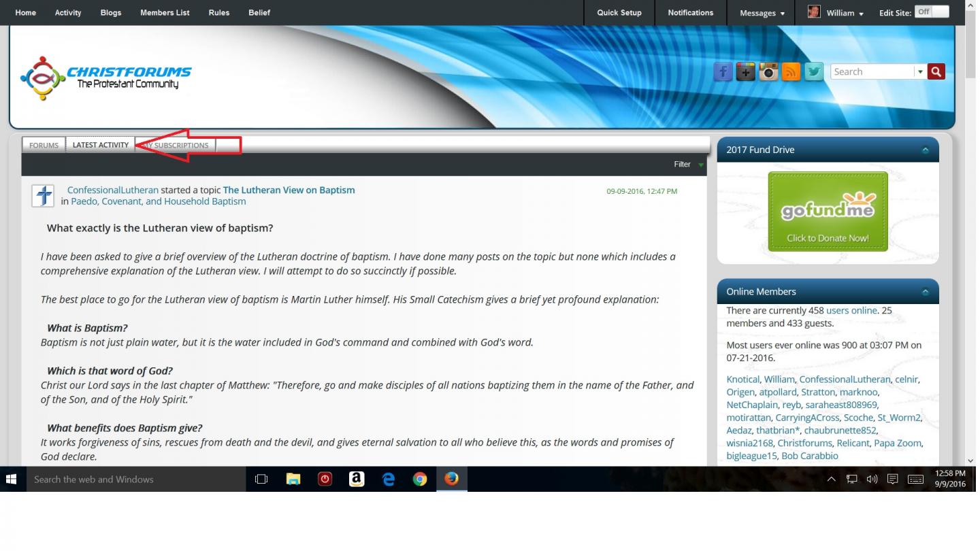Open Notifications
Screen dimensions: 980x551
click(690, 12)
